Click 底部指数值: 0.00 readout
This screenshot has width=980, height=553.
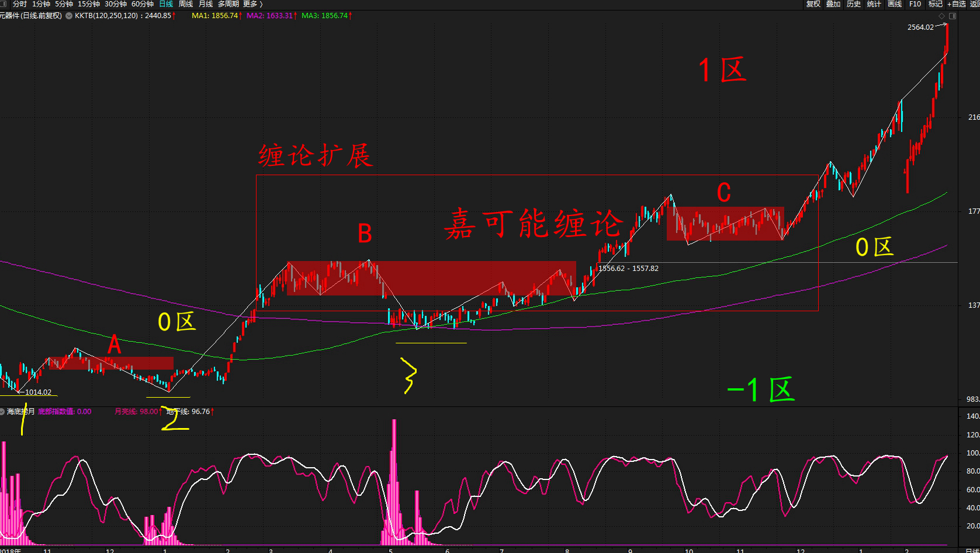[65, 412]
